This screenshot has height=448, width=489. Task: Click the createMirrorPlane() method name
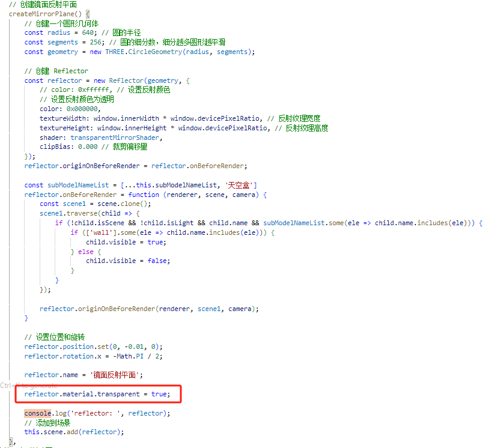[45, 14]
